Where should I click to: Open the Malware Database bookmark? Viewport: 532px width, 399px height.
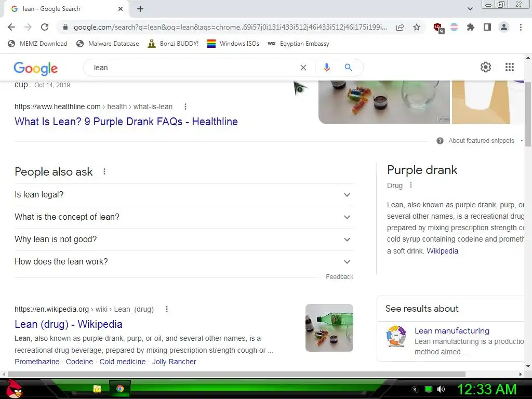[108, 44]
